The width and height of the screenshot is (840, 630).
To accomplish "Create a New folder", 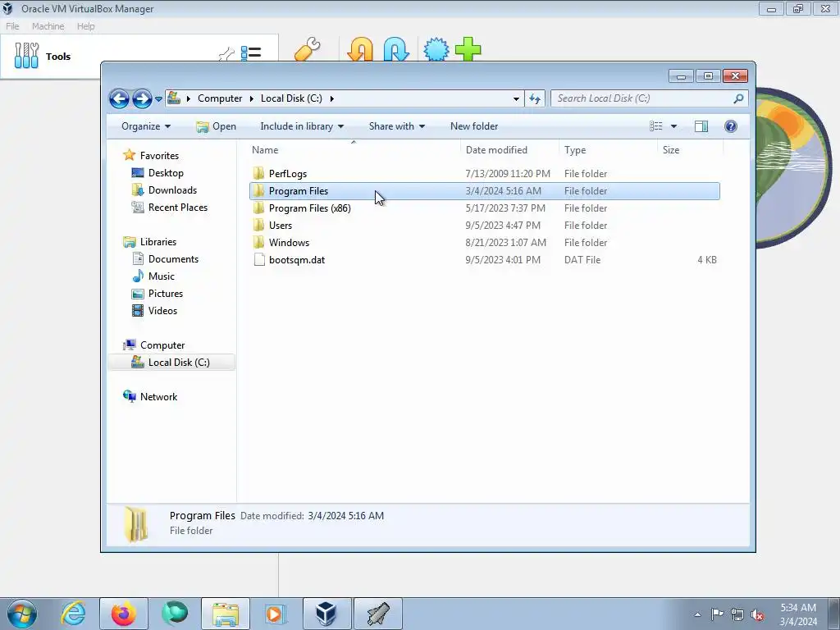I will click(x=474, y=126).
